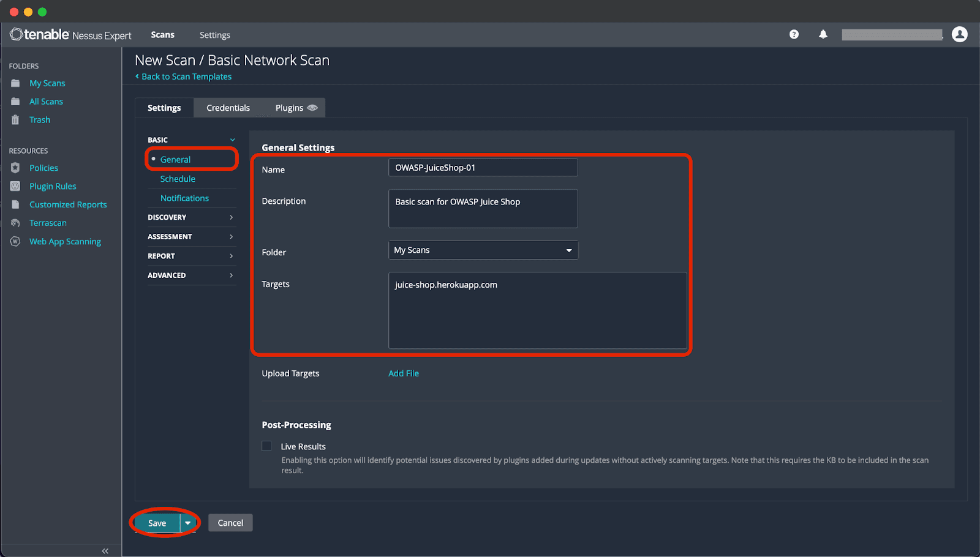
Task: Collapse the BASIC section chevron
Action: [x=232, y=140]
